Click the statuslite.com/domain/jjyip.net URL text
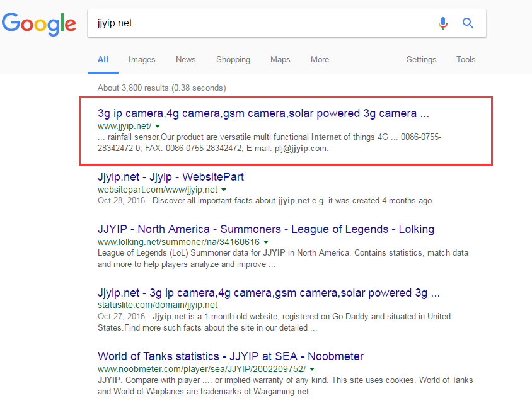 point(158,305)
